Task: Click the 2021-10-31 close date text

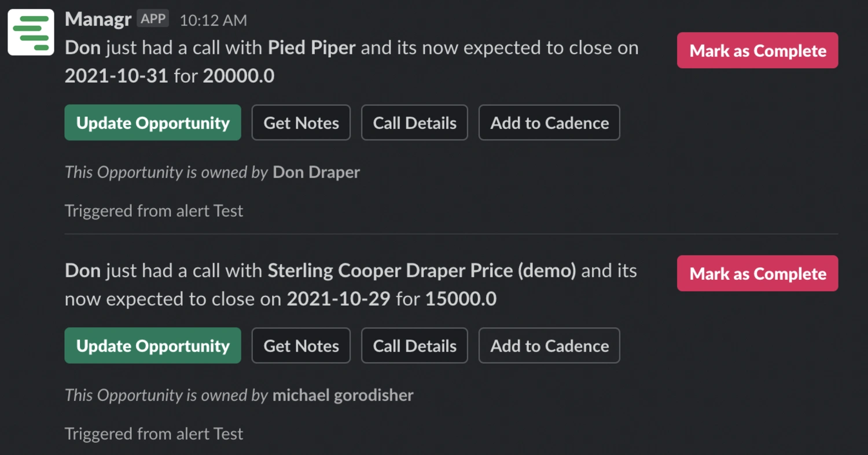Action: (x=116, y=76)
